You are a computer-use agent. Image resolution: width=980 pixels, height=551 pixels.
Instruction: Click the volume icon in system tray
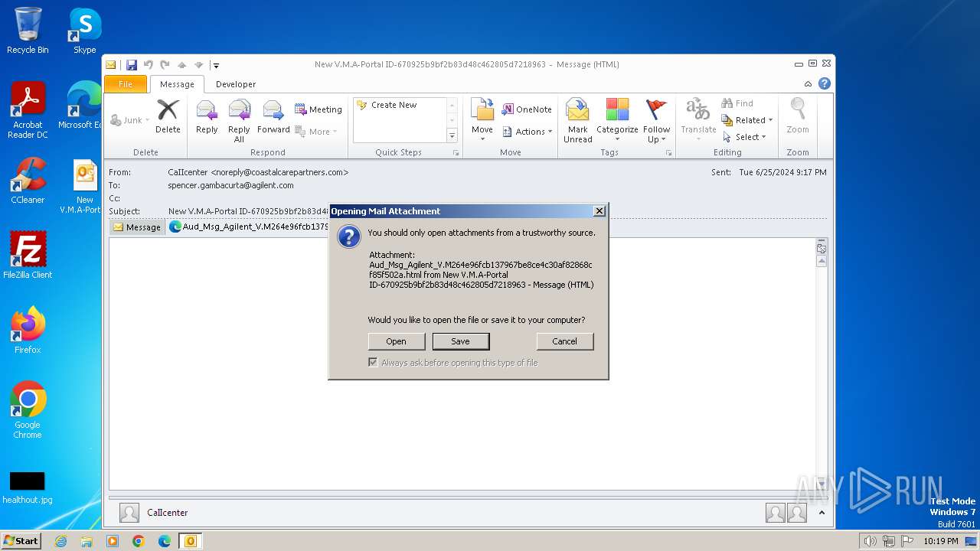tap(870, 541)
